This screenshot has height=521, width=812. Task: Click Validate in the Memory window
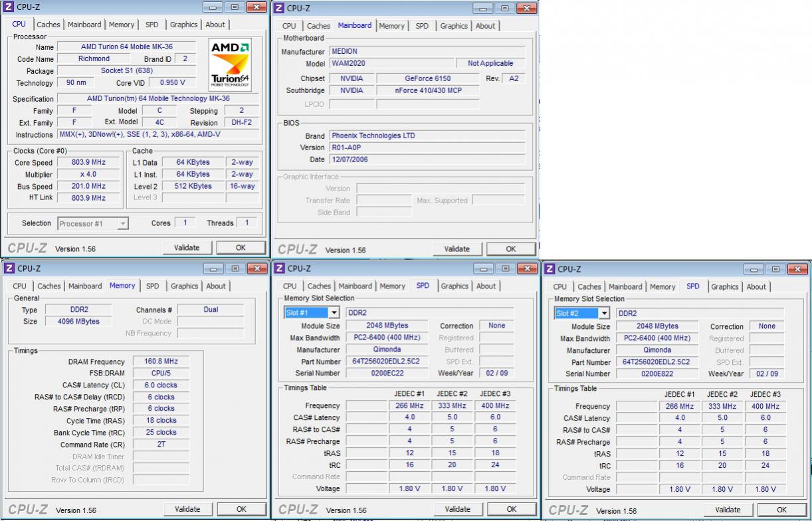[187, 509]
